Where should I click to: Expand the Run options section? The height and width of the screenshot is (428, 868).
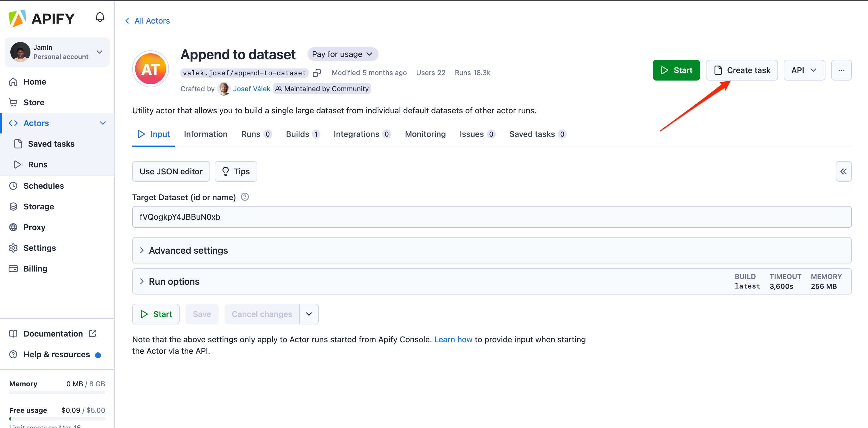click(x=174, y=281)
